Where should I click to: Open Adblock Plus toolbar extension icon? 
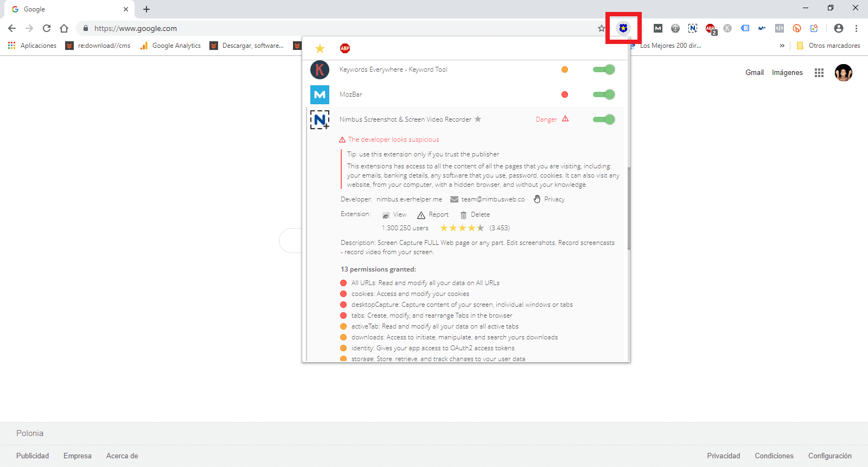[x=710, y=28]
